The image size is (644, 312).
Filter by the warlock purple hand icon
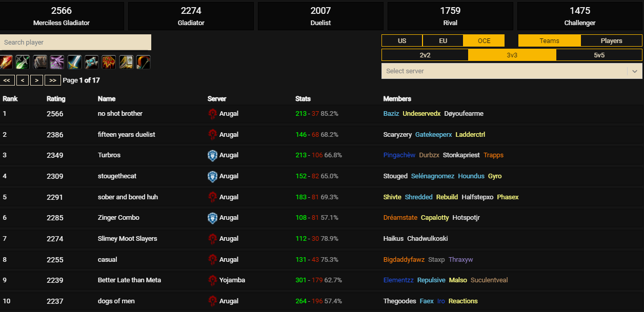click(57, 63)
